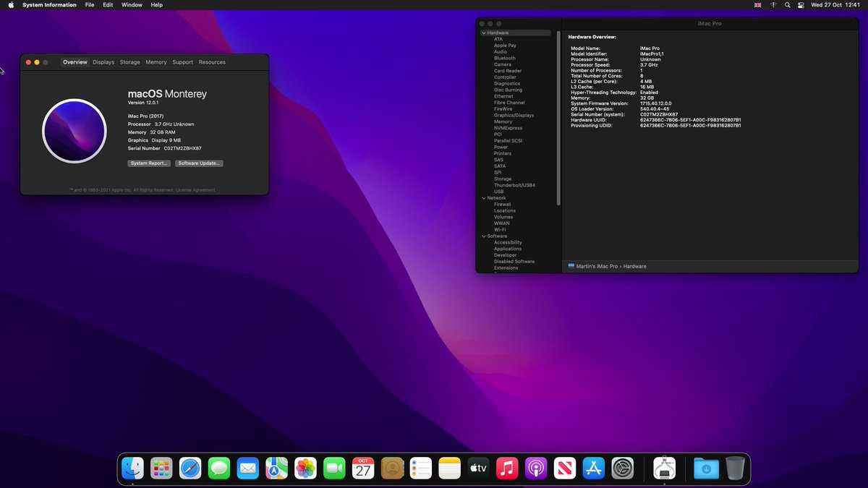
Task: Open the Trash in the Dock
Action: tap(735, 468)
